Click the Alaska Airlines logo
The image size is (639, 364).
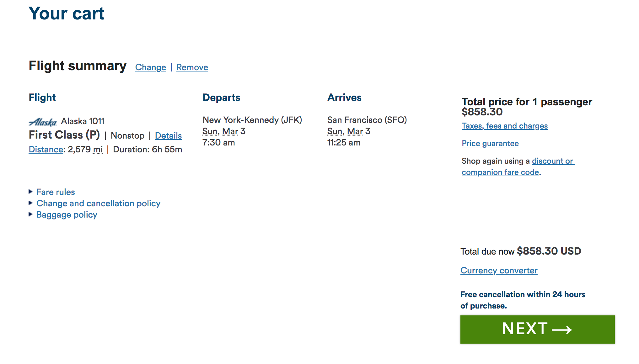[43, 122]
